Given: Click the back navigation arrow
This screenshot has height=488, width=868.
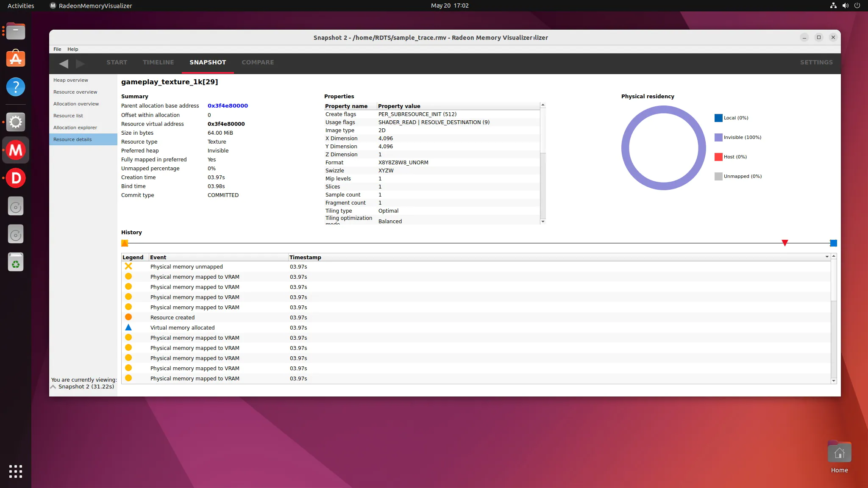Looking at the screenshot, I should click(x=64, y=64).
